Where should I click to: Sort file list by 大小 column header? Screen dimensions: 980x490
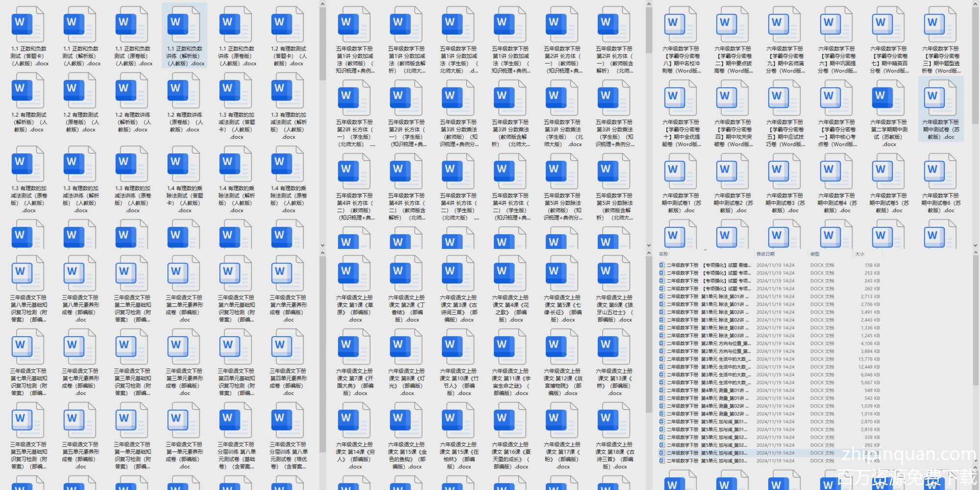859,254
